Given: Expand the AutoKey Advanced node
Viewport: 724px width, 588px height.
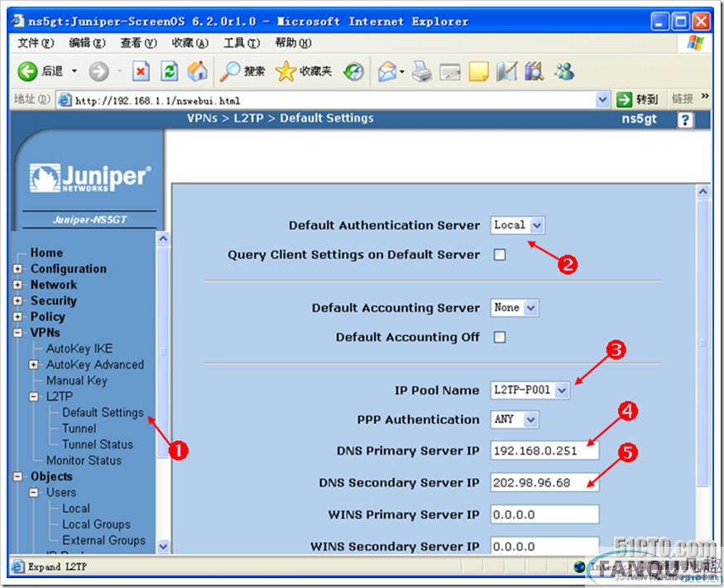Looking at the screenshot, I should click(33, 365).
